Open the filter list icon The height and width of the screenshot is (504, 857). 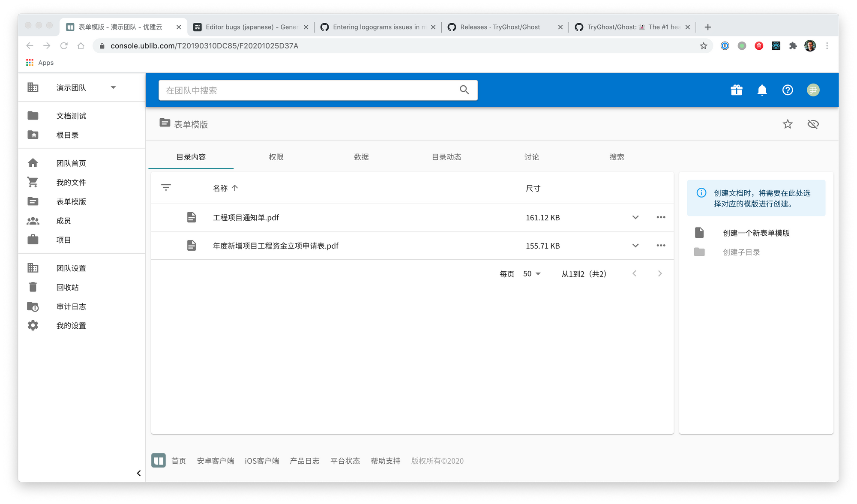point(166,188)
